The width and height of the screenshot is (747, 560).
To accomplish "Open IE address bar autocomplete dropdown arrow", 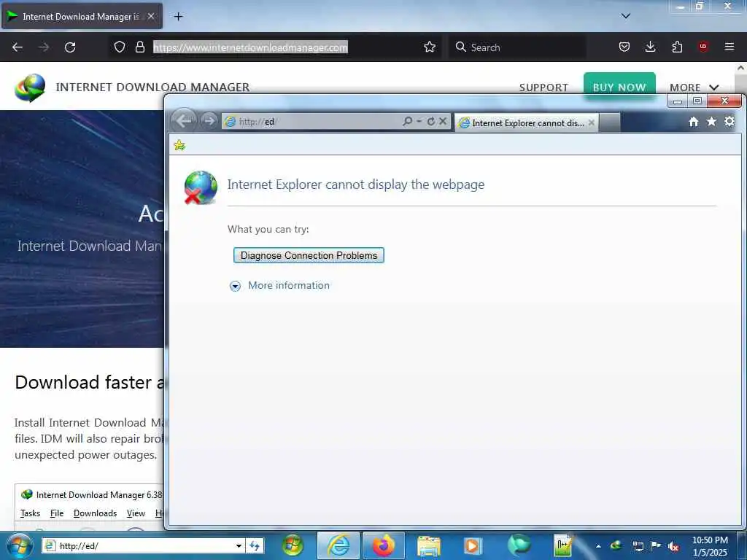I will [419, 122].
